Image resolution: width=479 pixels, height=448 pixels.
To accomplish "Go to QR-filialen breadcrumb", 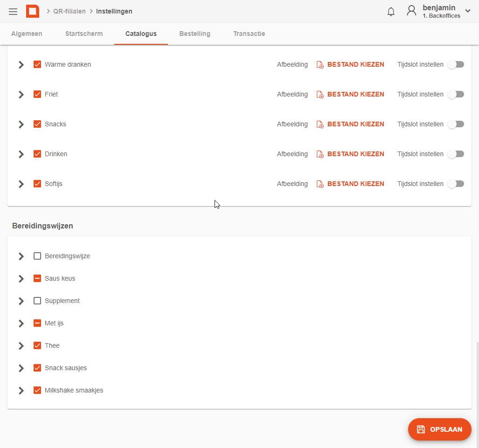I will click(x=69, y=11).
